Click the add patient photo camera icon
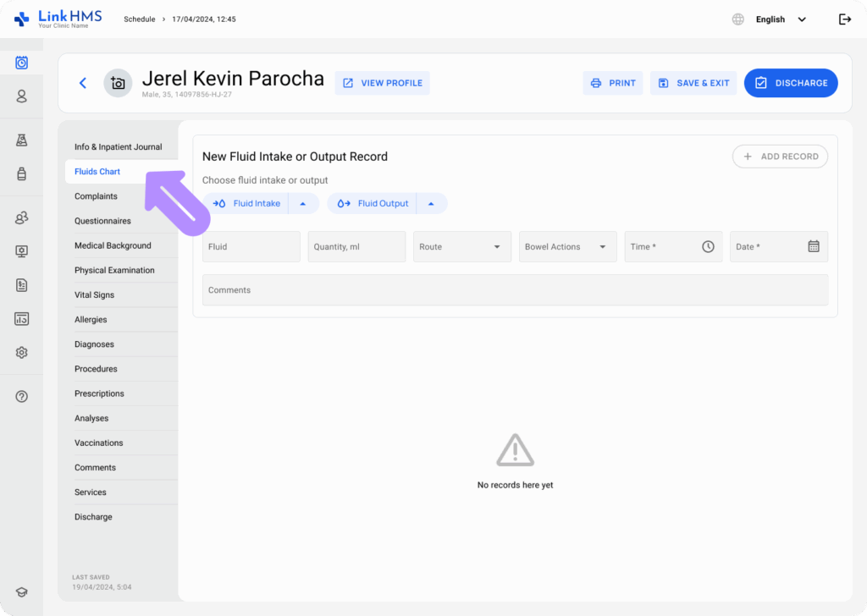 118,83
